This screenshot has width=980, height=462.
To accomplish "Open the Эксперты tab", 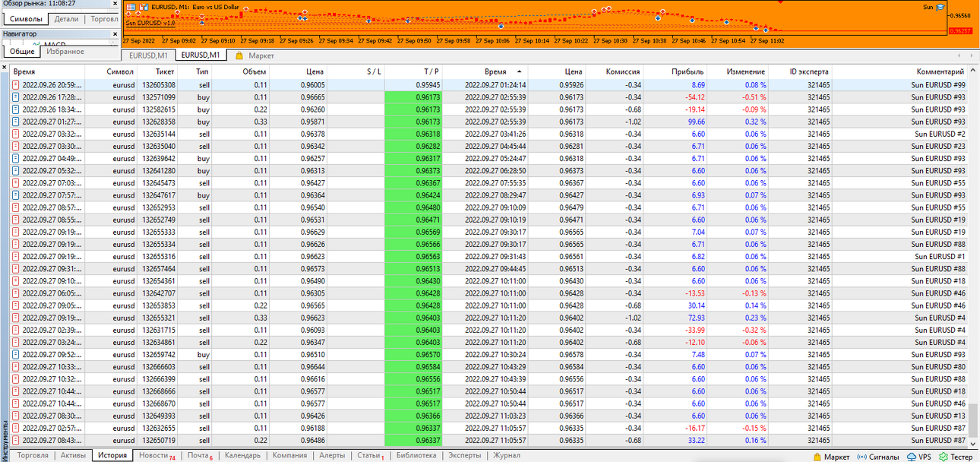I will pyautogui.click(x=464, y=456).
